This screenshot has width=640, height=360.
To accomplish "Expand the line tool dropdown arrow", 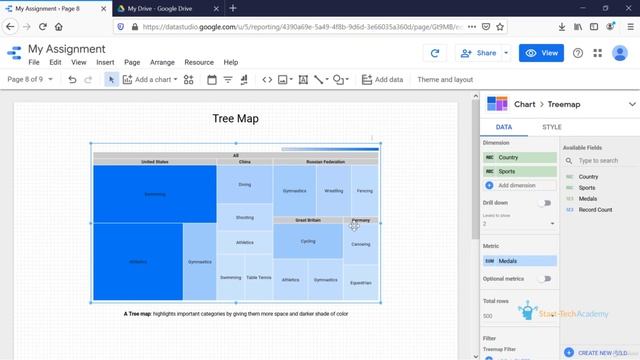I will coord(327,80).
